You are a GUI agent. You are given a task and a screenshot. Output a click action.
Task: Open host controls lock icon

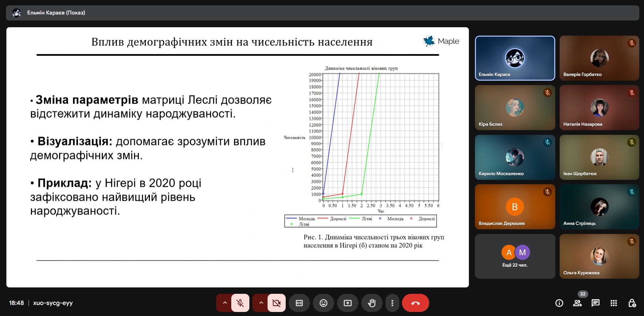pyautogui.click(x=632, y=303)
